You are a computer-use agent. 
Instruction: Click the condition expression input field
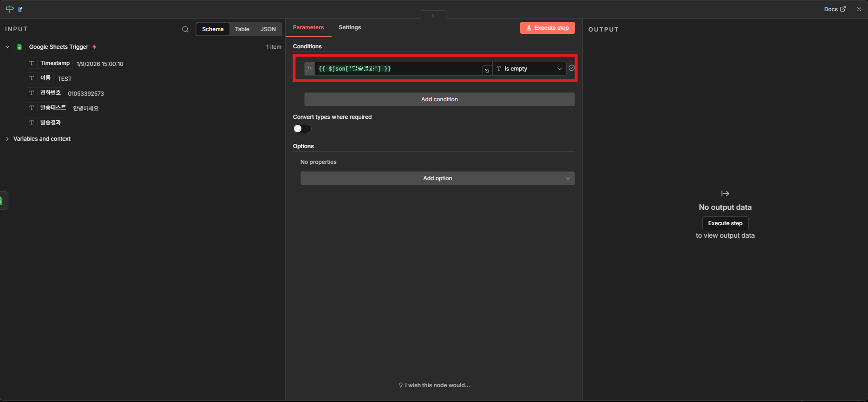(x=398, y=69)
